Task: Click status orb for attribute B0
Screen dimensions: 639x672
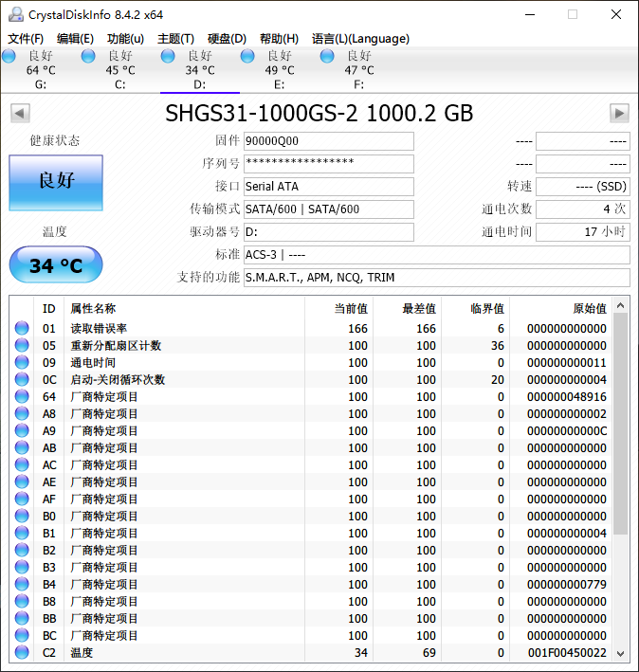Action: pyautogui.click(x=22, y=516)
